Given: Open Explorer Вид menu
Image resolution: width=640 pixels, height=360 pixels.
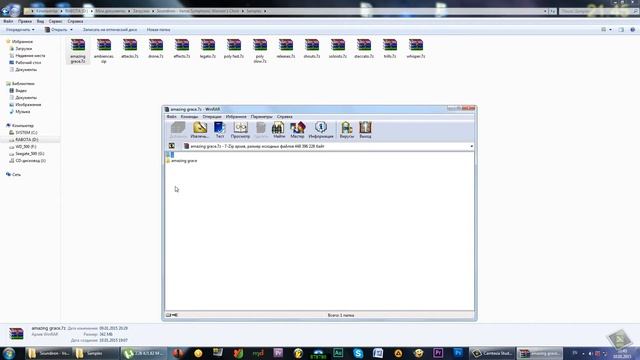Looking at the screenshot, I should point(40,21).
